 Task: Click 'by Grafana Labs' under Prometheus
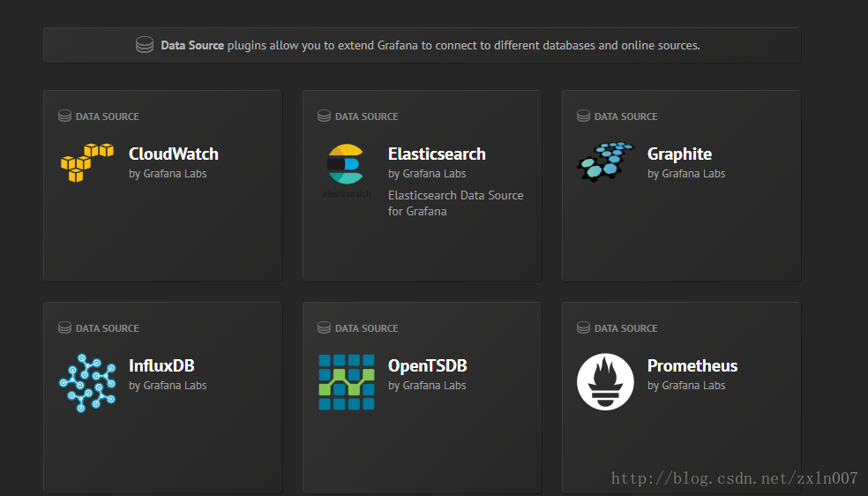(x=686, y=386)
